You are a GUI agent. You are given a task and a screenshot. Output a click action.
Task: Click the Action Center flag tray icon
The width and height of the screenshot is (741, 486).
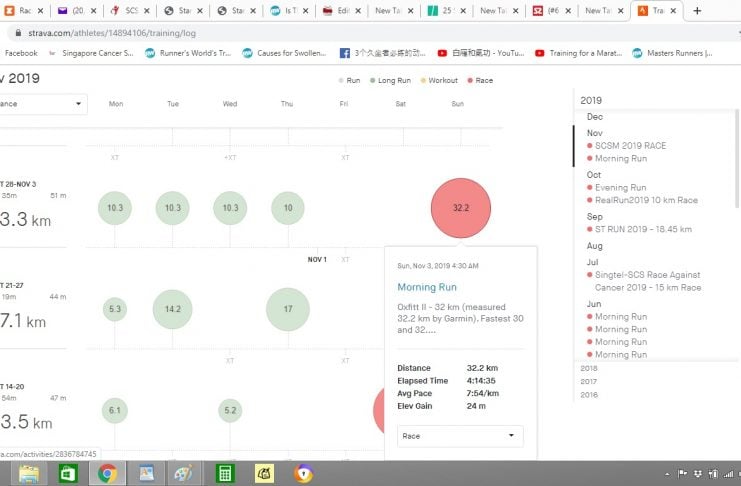click(x=682, y=474)
